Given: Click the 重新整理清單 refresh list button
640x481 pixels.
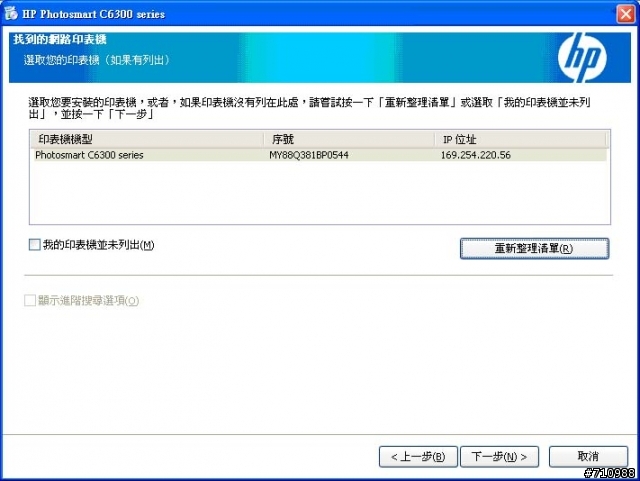Looking at the screenshot, I should click(x=534, y=248).
